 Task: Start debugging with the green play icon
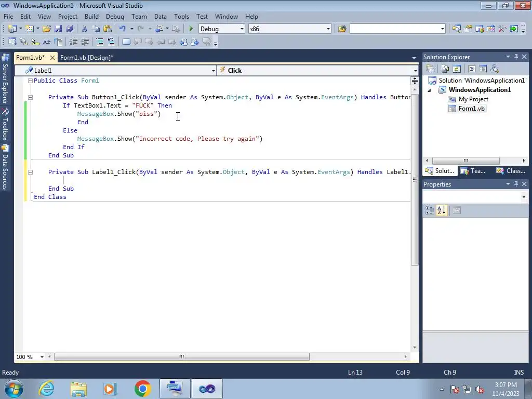pos(191,29)
